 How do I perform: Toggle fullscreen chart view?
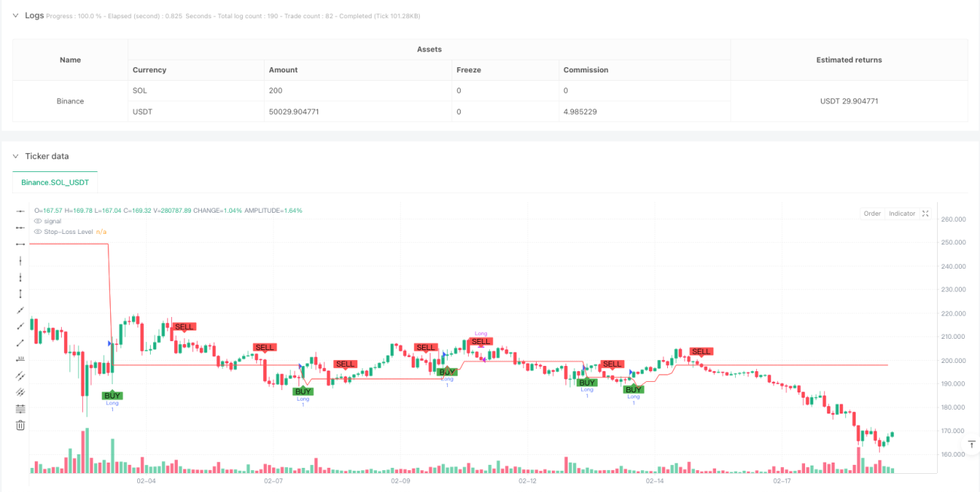(x=925, y=214)
